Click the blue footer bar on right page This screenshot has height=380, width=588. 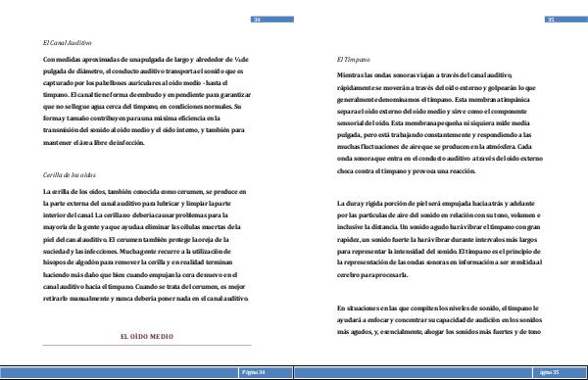click(414, 372)
